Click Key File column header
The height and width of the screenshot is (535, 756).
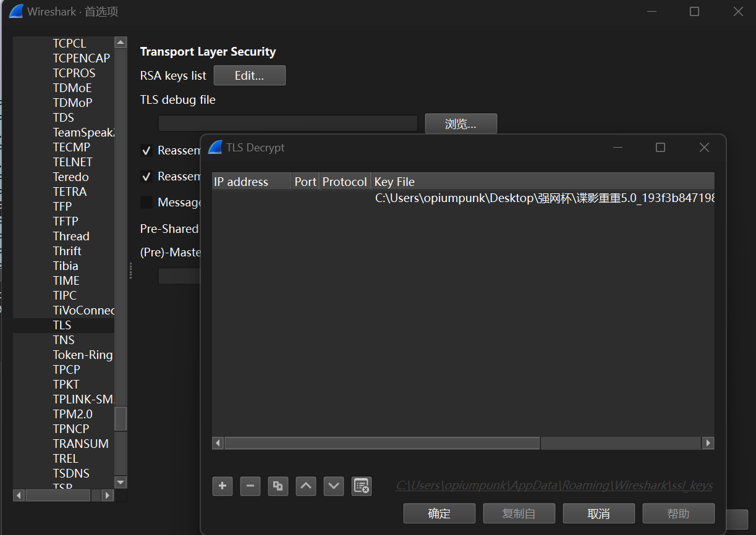(543, 182)
